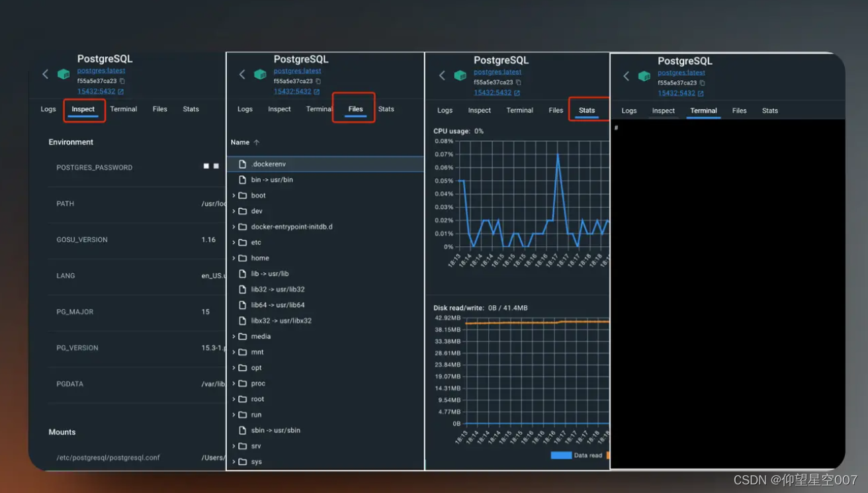
Task: Expand the etc folder chevron
Action: pos(234,242)
